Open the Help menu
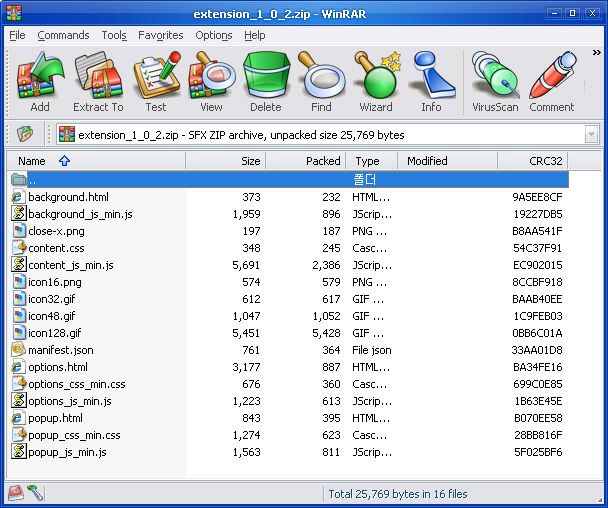Viewport: 608px width, 508px height. coord(255,35)
